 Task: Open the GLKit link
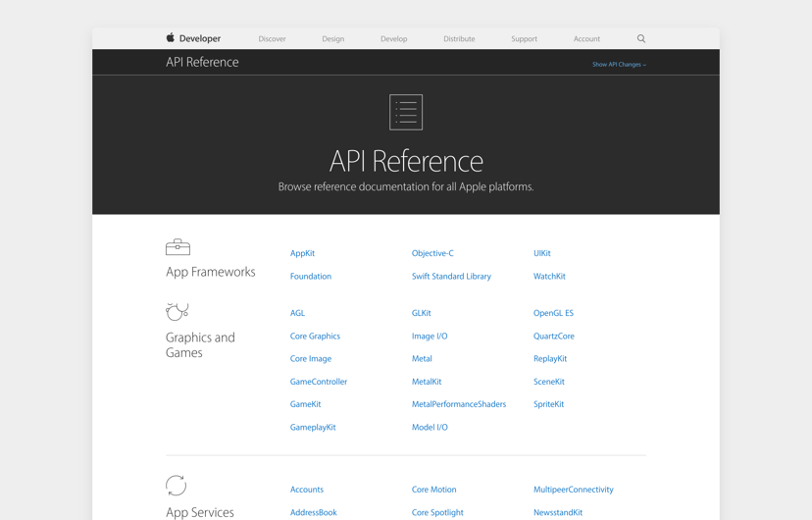pos(421,313)
